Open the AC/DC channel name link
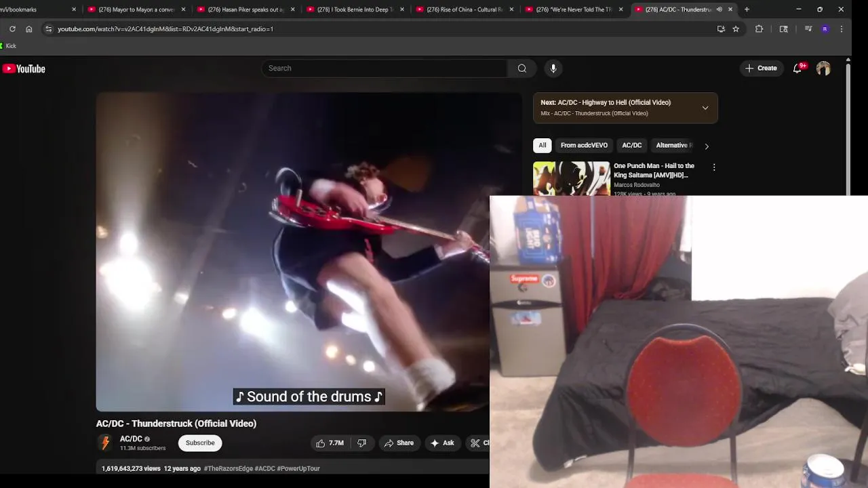The width and height of the screenshot is (868, 488). click(131, 439)
